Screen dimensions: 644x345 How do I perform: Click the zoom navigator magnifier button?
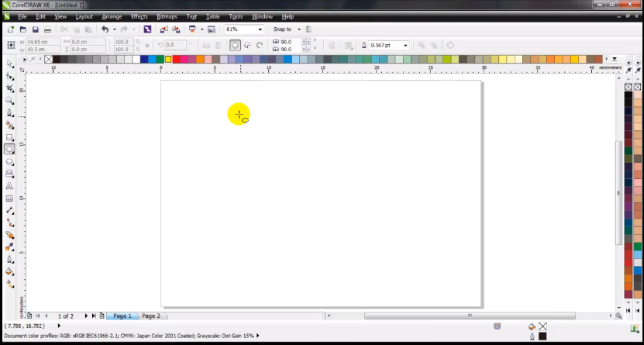click(618, 316)
